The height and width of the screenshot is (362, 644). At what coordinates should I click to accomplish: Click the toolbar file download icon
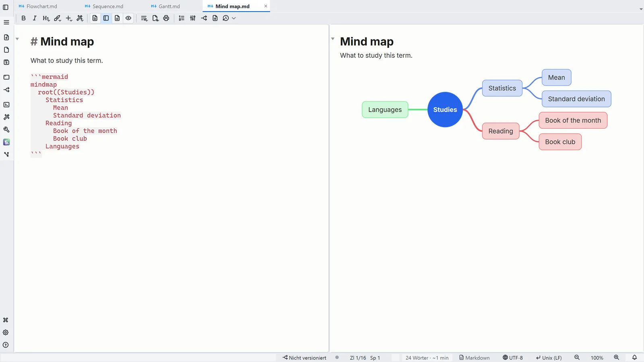point(215,18)
